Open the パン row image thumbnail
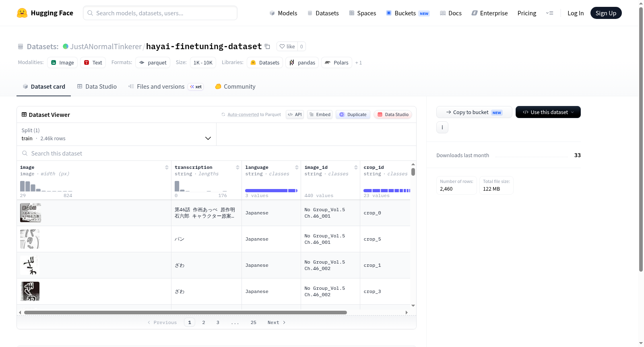 30,239
